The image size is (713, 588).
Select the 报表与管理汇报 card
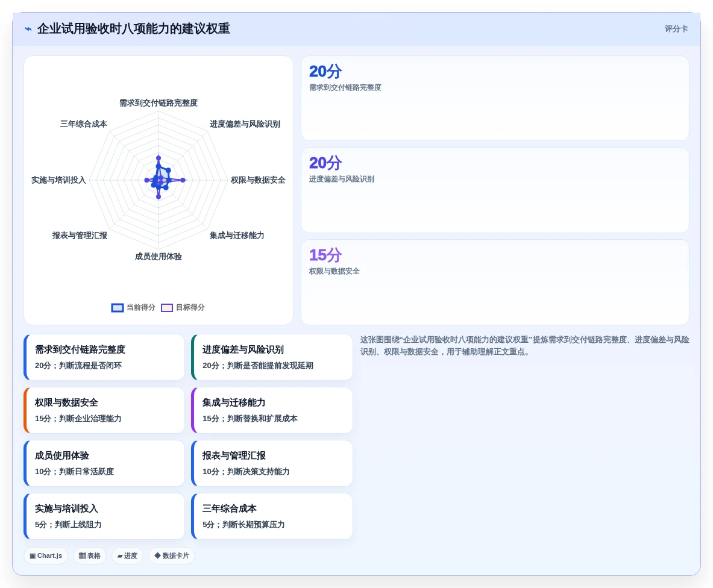coord(272,463)
